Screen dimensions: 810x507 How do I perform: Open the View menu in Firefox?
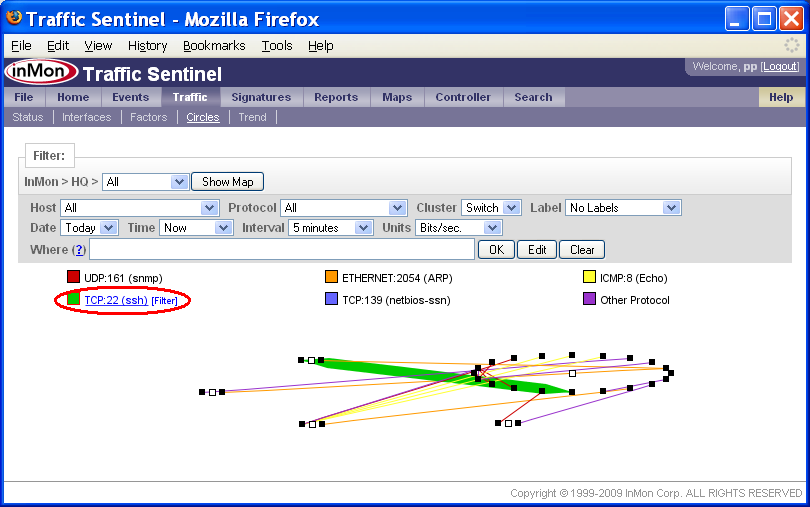98,46
